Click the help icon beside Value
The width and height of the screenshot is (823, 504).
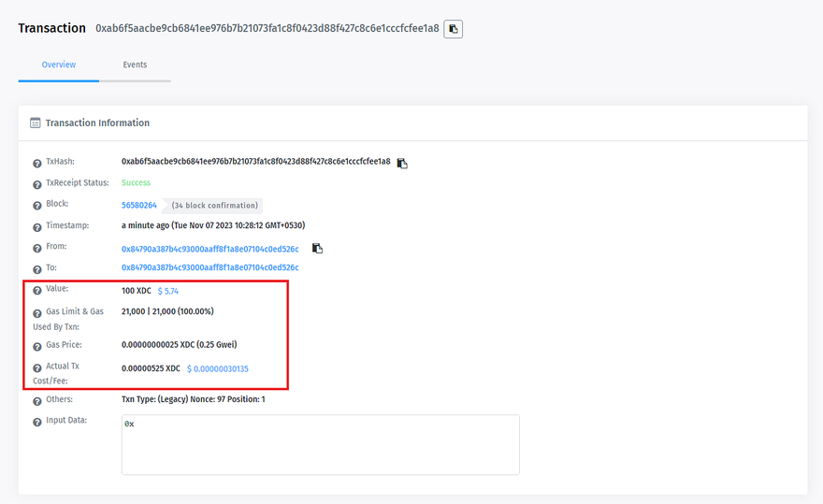(x=37, y=291)
